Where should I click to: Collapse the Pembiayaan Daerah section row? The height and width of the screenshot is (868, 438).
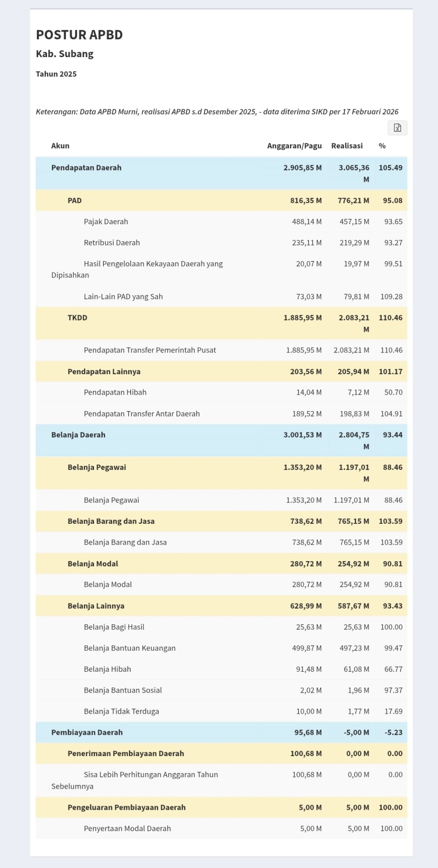[87, 732]
